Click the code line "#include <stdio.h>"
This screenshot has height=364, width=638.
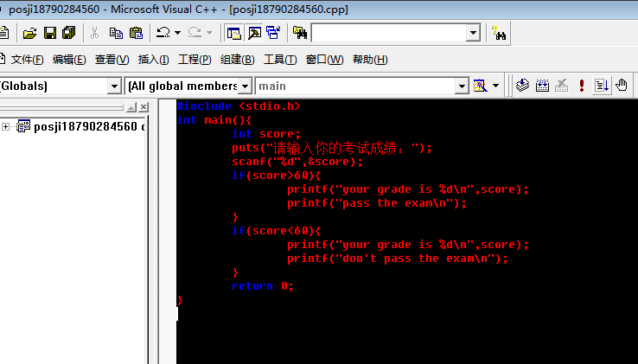click(x=239, y=106)
